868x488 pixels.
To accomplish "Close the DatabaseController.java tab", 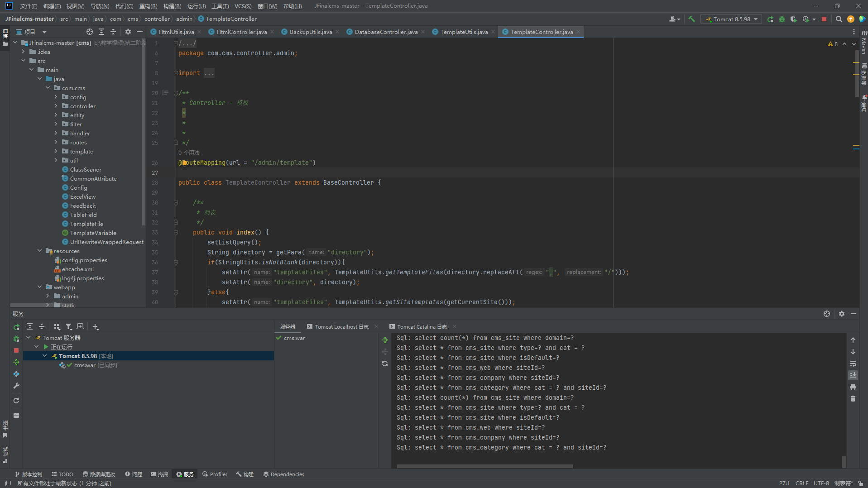I will tap(423, 32).
